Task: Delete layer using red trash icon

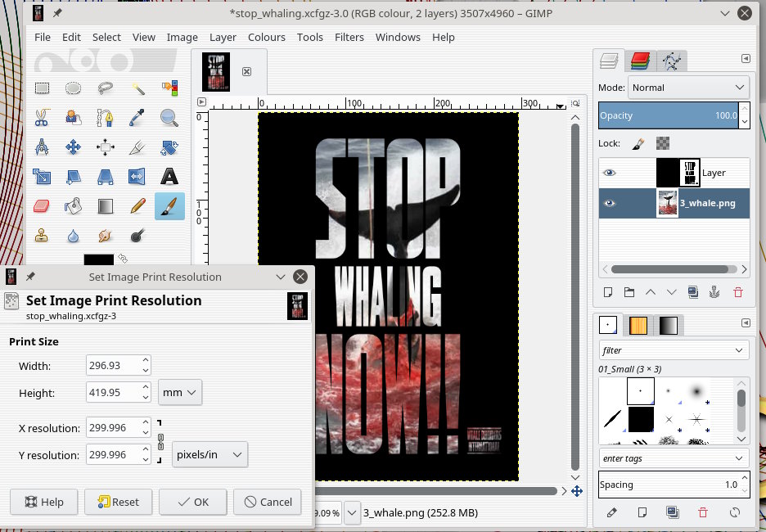Action: (x=738, y=292)
